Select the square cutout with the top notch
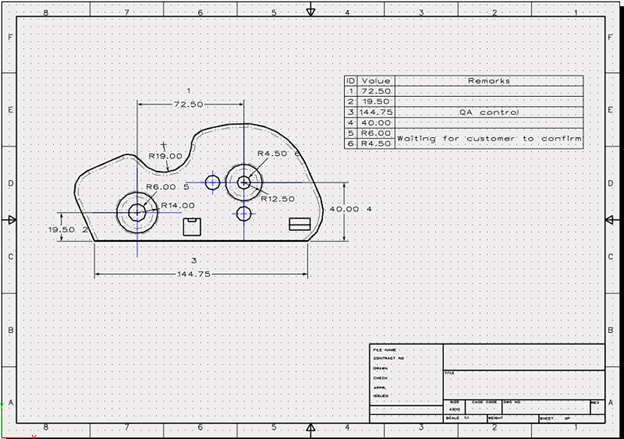The height and width of the screenshot is (439, 624). tap(192, 227)
